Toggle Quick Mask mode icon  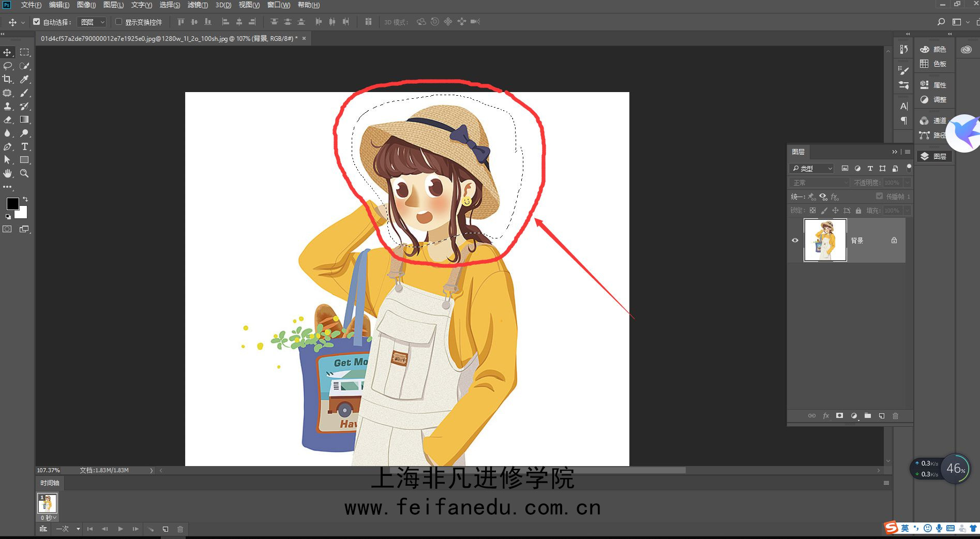[x=7, y=229]
